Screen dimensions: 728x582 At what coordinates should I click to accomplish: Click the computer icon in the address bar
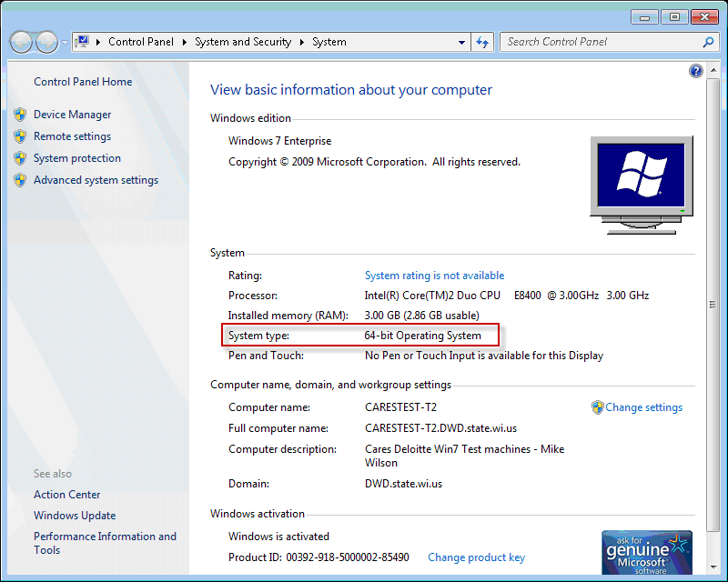(x=82, y=42)
